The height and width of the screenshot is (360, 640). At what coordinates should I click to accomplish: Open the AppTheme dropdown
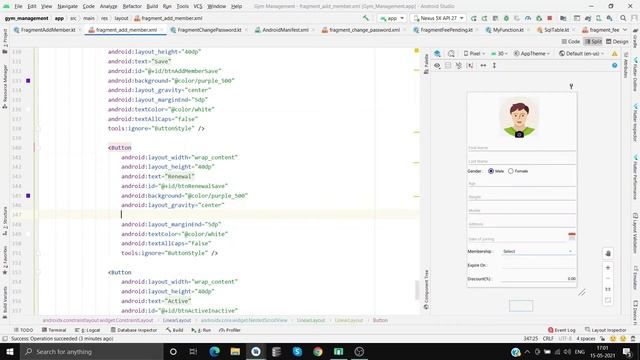pos(532,53)
